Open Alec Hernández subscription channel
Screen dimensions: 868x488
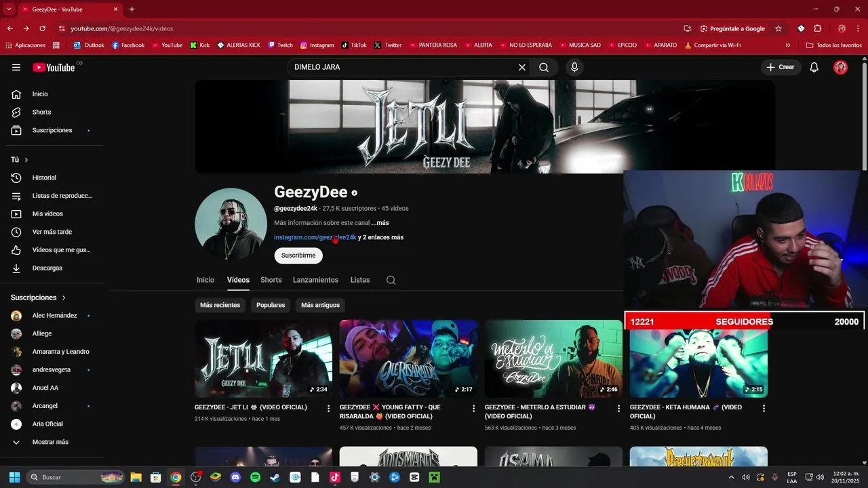pos(54,315)
